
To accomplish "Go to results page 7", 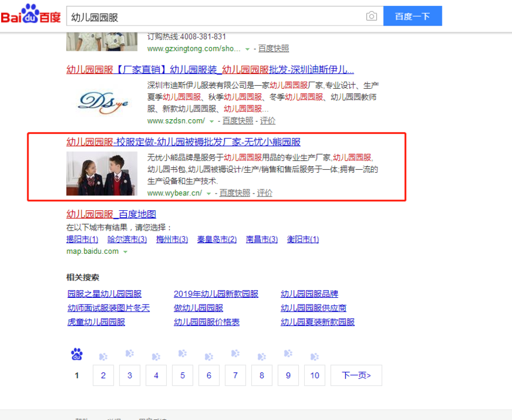I will click(235, 375).
